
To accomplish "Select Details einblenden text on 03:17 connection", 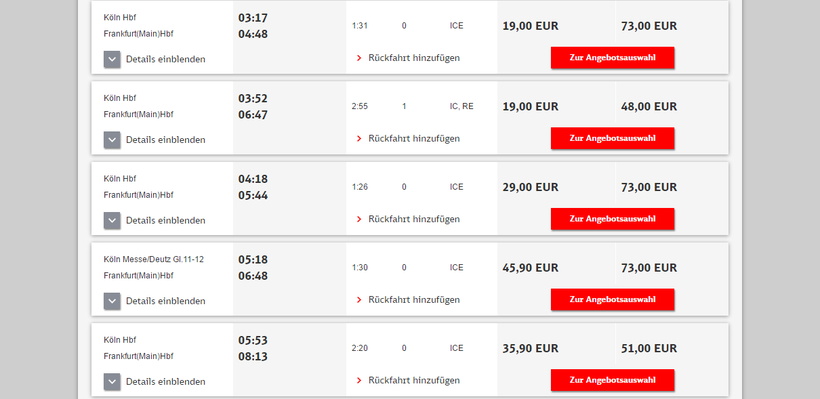I will (x=165, y=59).
